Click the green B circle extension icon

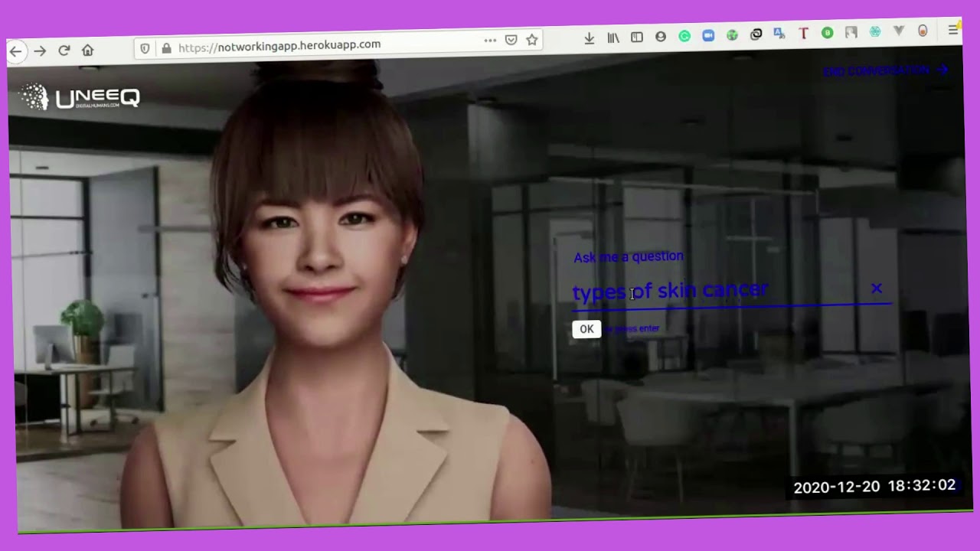pyautogui.click(x=827, y=33)
